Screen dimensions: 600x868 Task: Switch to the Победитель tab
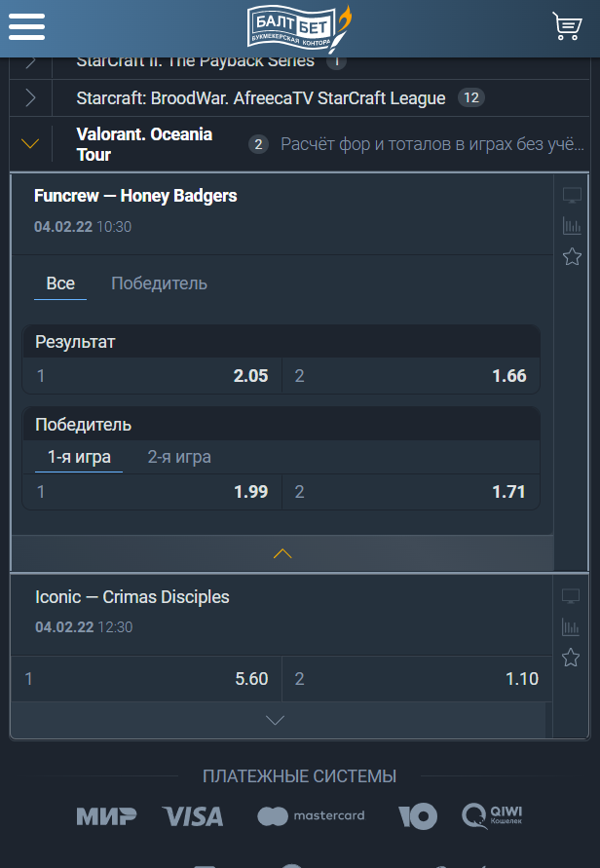(x=159, y=283)
